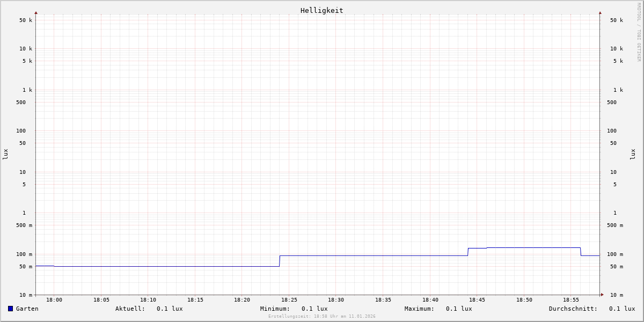The height and width of the screenshot is (322, 644).
Task: Select the 0.1 lux value next to Minimum
Action: pos(314,309)
